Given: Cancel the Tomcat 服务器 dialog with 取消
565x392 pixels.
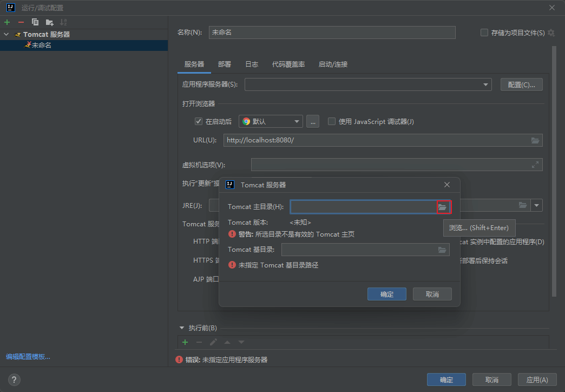Looking at the screenshot, I should pyautogui.click(x=432, y=294).
